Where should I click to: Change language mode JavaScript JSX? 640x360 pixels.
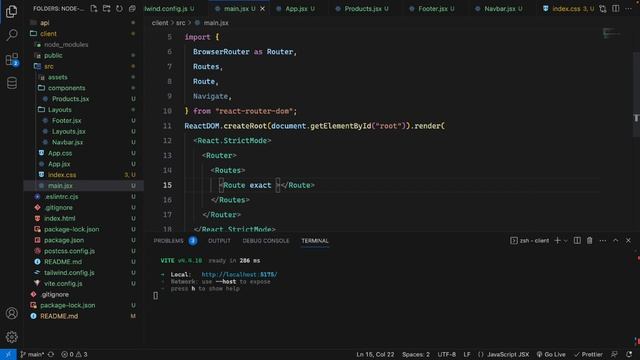pos(503,354)
